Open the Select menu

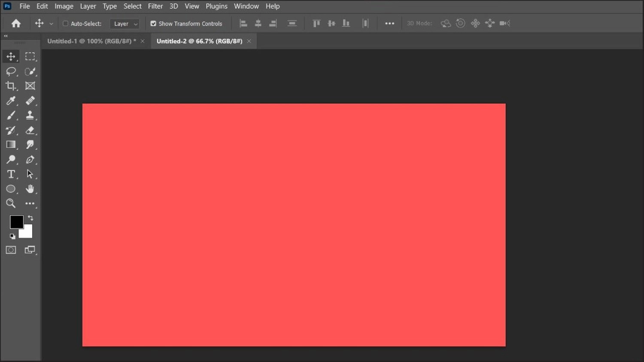coord(133,6)
